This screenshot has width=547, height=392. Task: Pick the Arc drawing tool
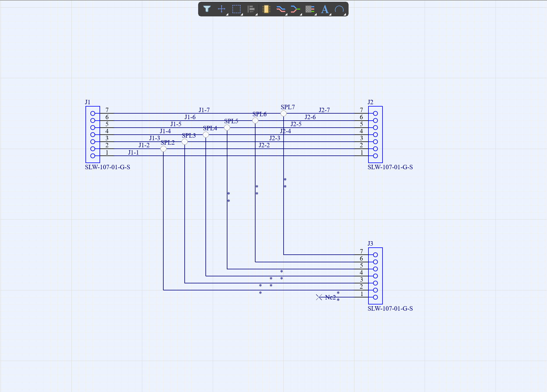click(339, 9)
